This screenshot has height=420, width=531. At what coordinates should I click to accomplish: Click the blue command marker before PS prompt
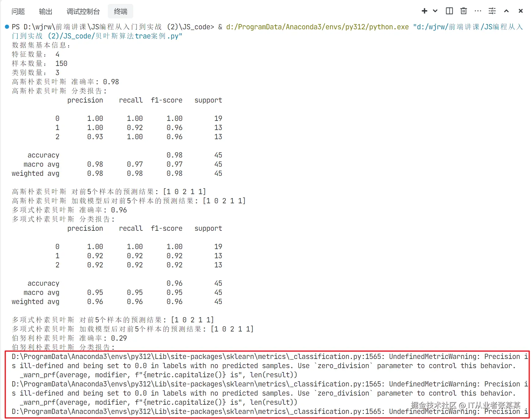click(x=7, y=27)
